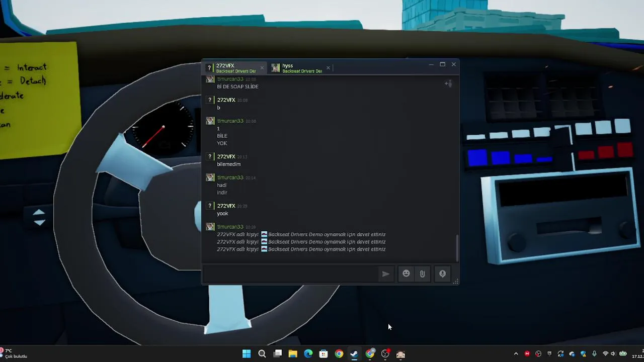The image size is (644, 362).
Task: Start voice chat with microphone button
Action: (442, 274)
